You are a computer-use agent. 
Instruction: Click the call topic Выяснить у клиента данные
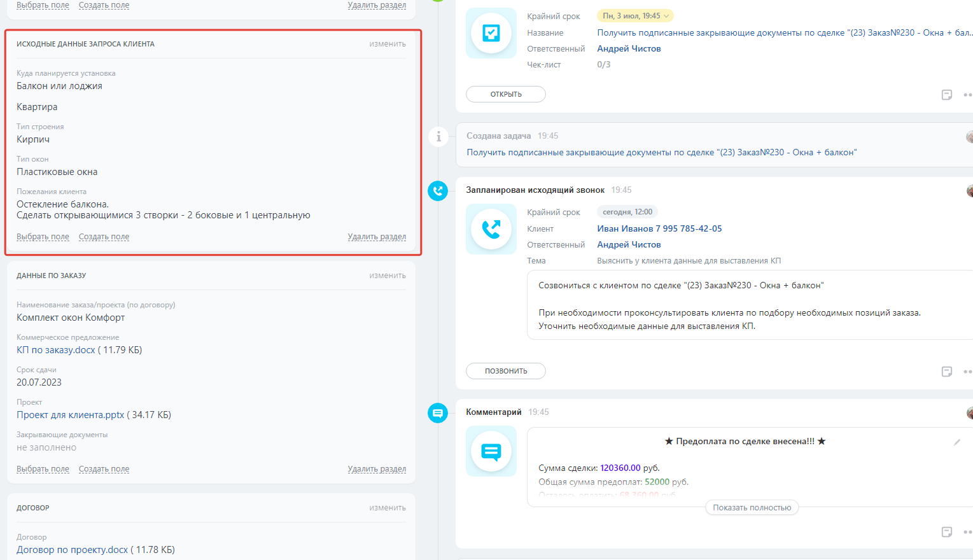pyautogui.click(x=689, y=260)
